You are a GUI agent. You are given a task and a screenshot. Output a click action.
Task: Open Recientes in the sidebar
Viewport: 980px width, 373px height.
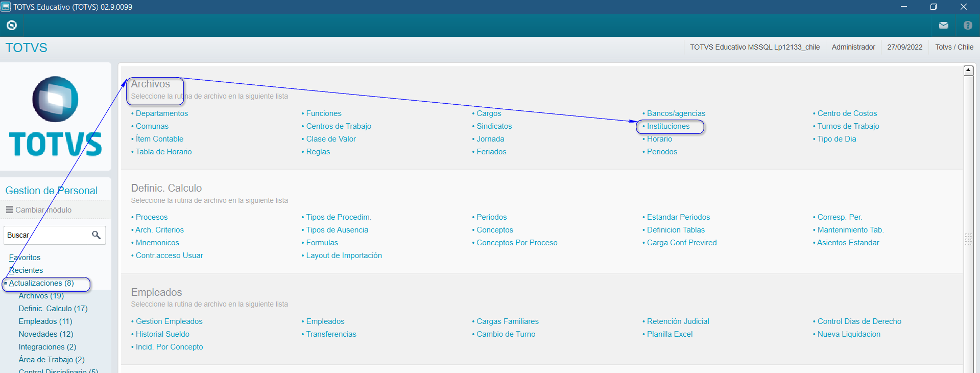26,270
